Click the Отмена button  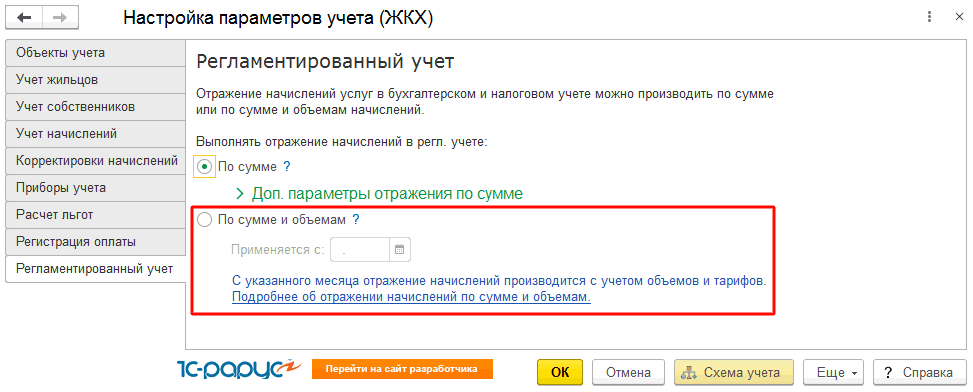[x=628, y=372]
